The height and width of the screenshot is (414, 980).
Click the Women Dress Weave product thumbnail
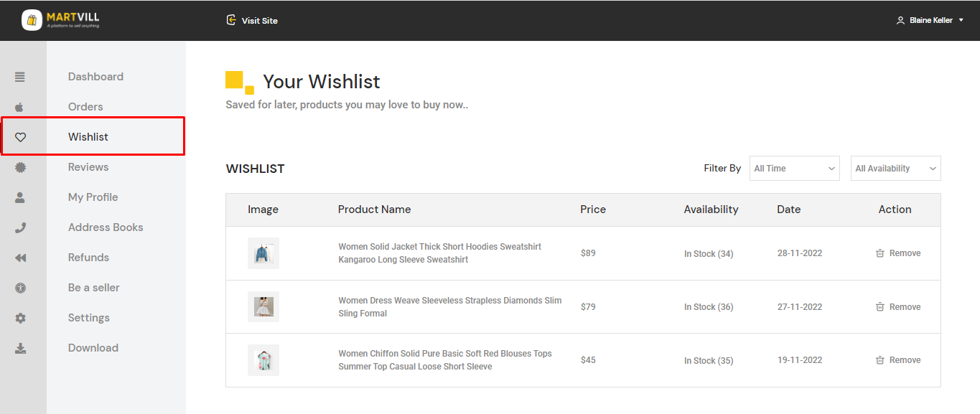263,307
